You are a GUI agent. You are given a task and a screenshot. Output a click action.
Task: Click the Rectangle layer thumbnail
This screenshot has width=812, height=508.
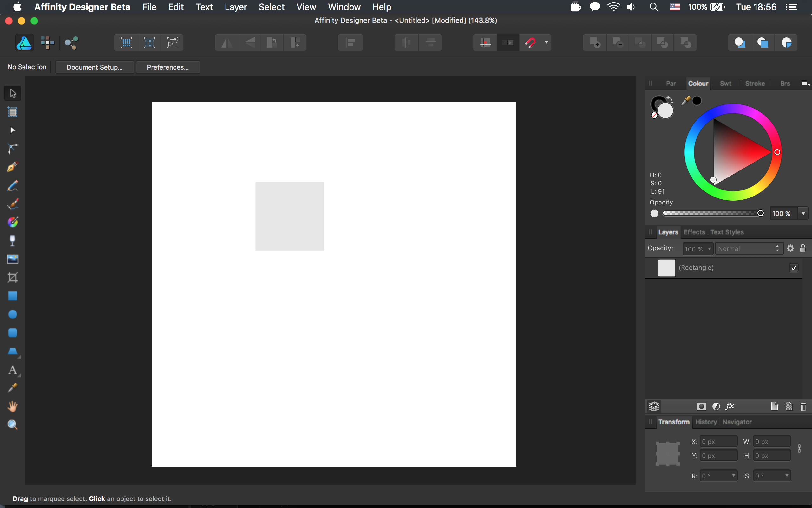pos(666,268)
